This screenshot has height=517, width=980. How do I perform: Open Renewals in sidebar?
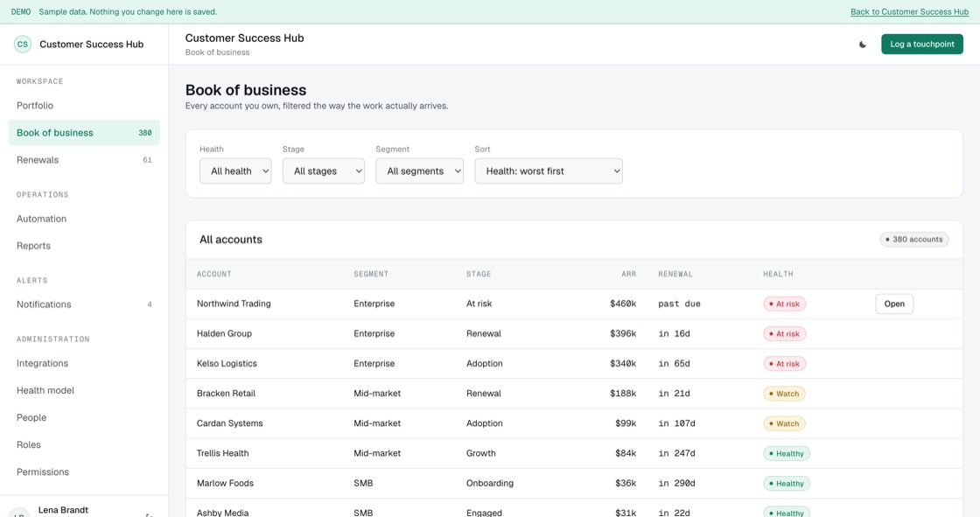point(84,160)
